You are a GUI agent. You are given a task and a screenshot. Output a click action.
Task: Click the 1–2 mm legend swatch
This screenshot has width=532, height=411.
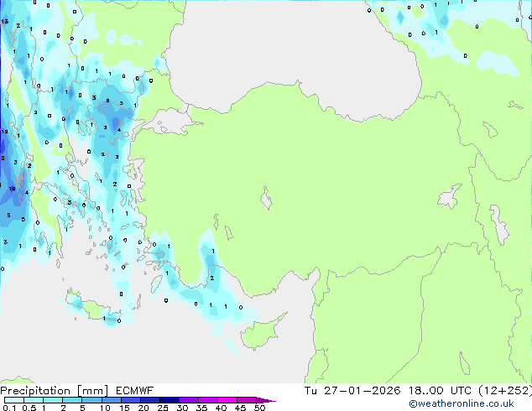point(53,400)
